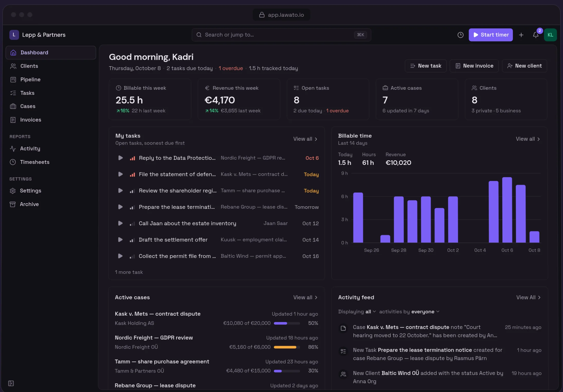Click the 1 more task link
The height and width of the screenshot is (392, 563).
[129, 272]
